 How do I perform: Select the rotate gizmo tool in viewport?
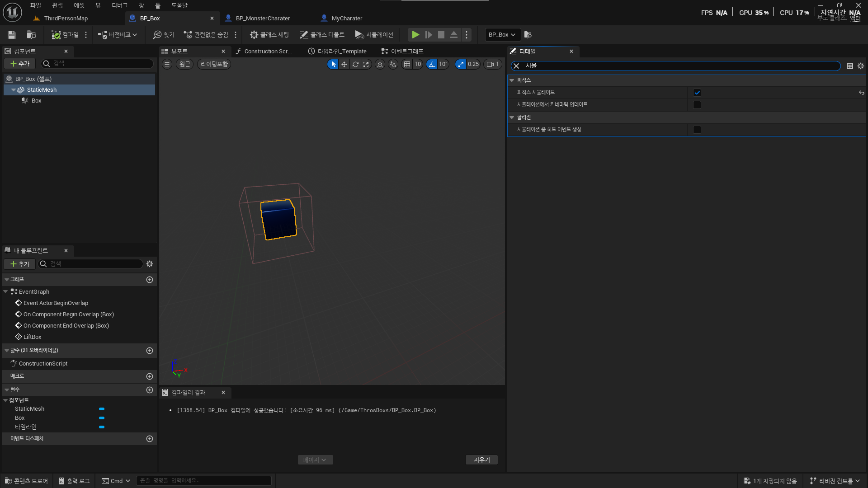355,64
